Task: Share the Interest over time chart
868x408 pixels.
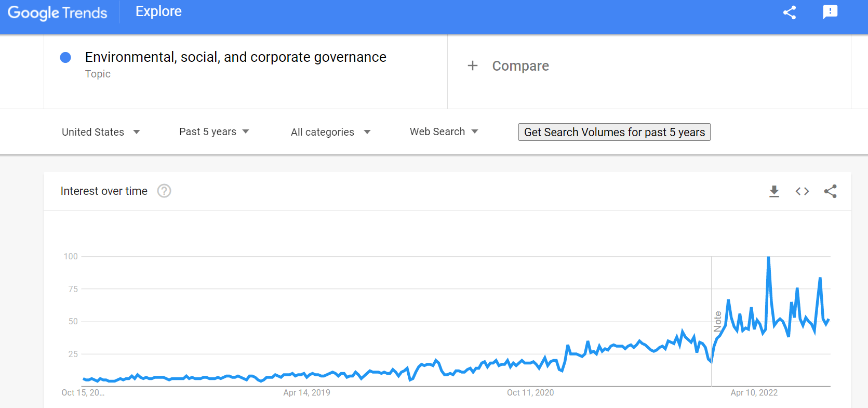Action: (830, 191)
